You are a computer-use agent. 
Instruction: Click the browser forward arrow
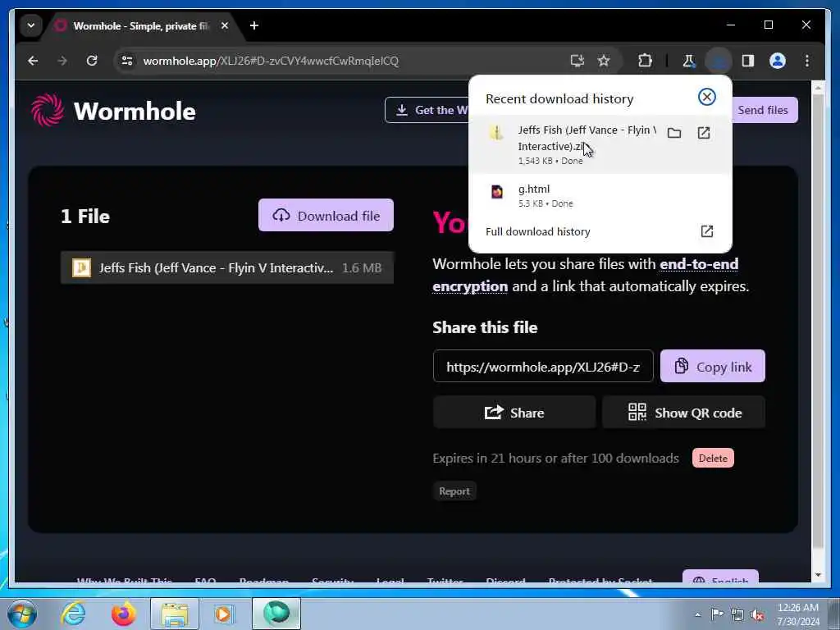[x=62, y=61]
